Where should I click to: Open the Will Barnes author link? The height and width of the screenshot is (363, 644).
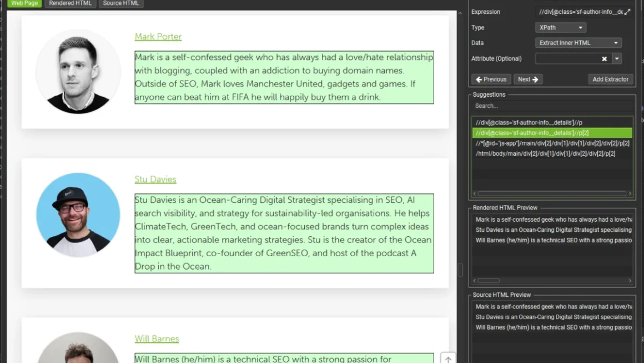157,339
